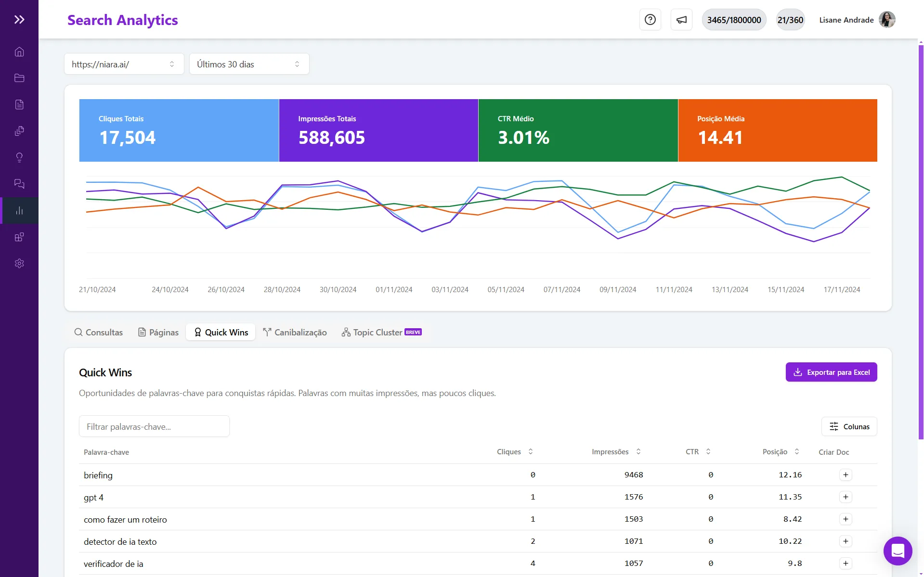Create doc for verificador de ia

pos(846,564)
